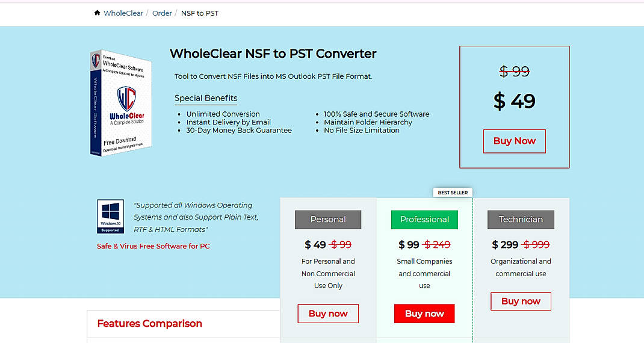The image size is (644, 343).
Task: Click the Professional plan $ 99 price
Action: (409, 245)
